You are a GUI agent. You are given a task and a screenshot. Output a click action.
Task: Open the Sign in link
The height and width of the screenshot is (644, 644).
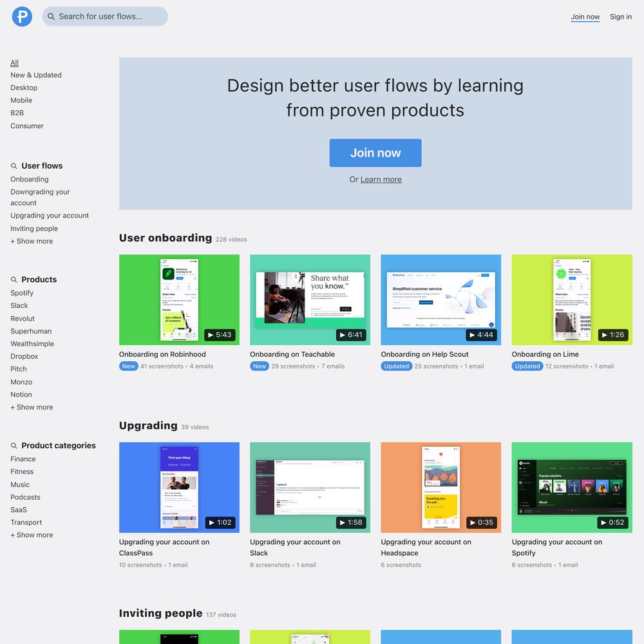click(621, 17)
